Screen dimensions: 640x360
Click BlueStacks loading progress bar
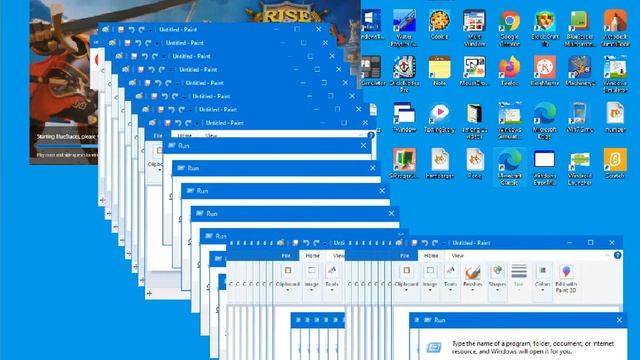click(67, 146)
